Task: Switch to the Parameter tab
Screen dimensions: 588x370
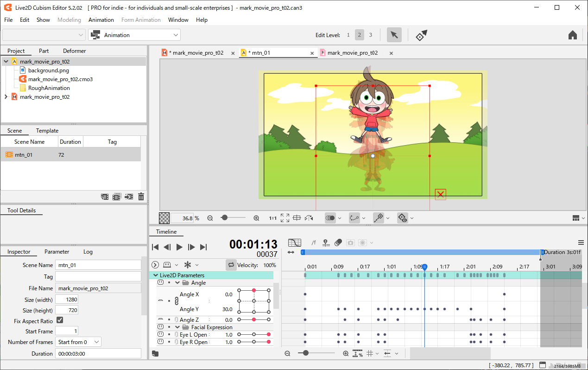Action: pos(57,252)
